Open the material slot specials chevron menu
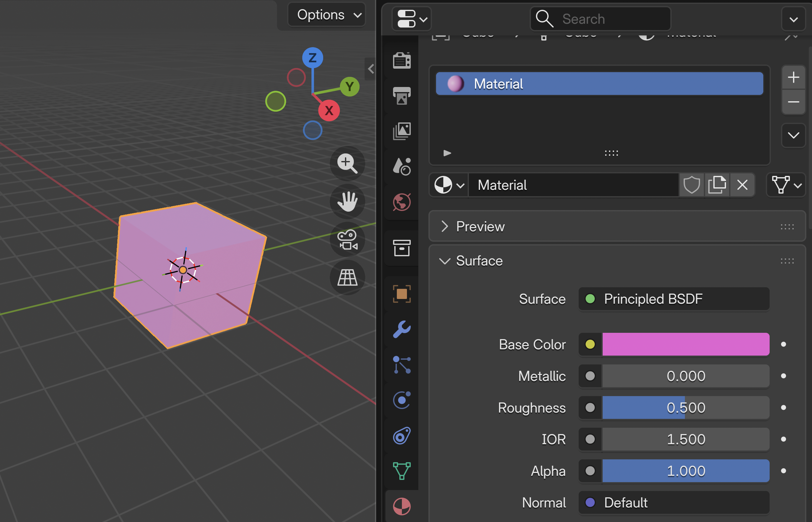Image resolution: width=812 pixels, height=522 pixels. 793,135
